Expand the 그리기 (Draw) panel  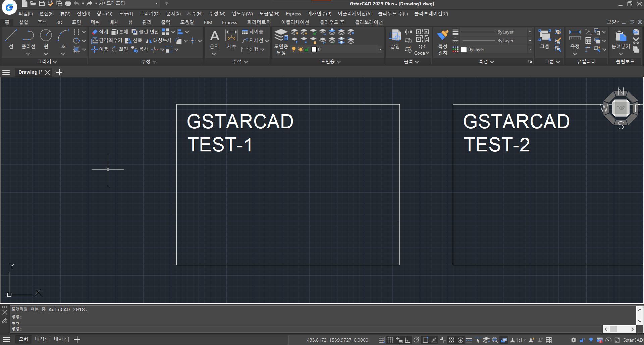[47, 62]
